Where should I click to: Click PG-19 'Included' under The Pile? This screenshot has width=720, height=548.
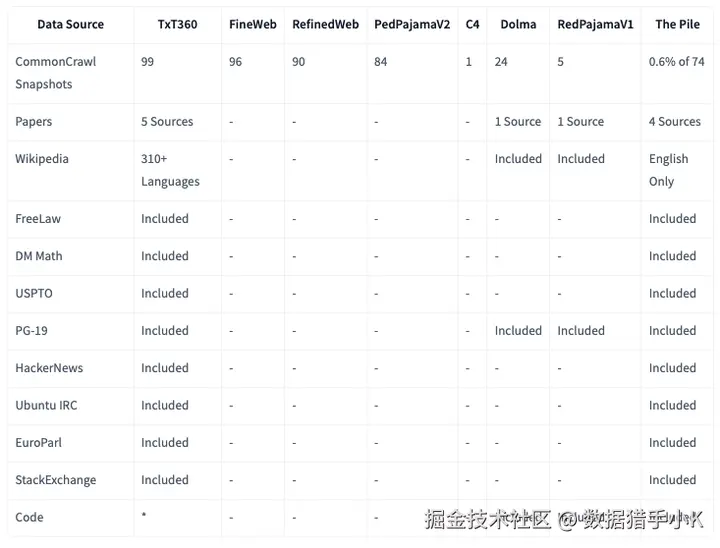click(x=672, y=331)
